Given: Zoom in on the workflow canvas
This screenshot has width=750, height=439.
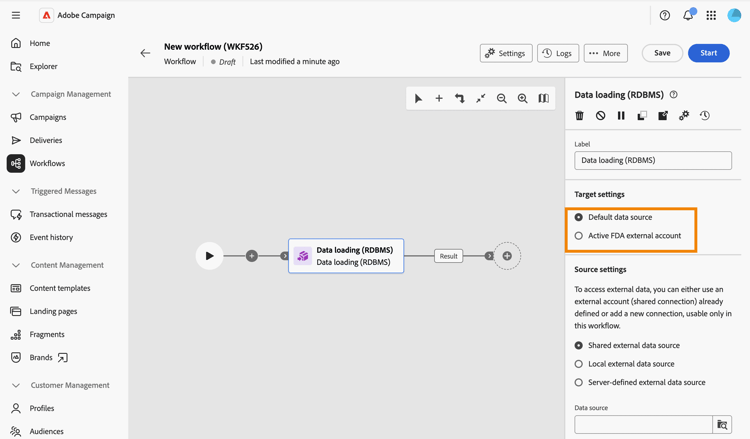Looking at the screenshot, I should 522,99.
